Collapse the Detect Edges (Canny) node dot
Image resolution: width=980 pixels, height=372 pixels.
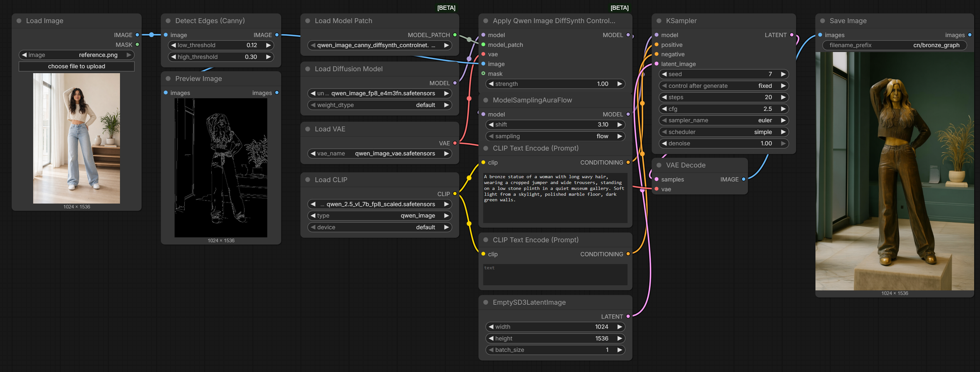coord(168,21)
